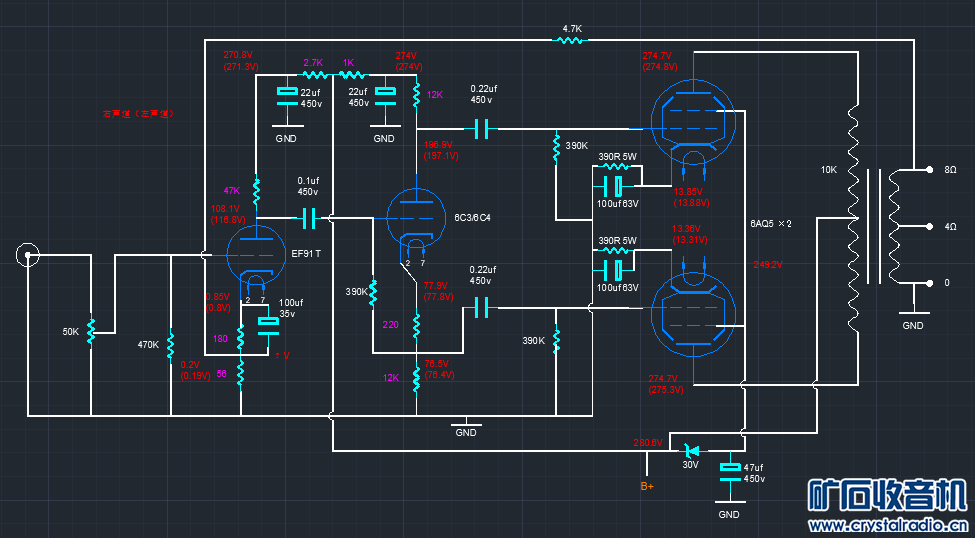Click the orange B+ supply label

click(x=647, y=486)
